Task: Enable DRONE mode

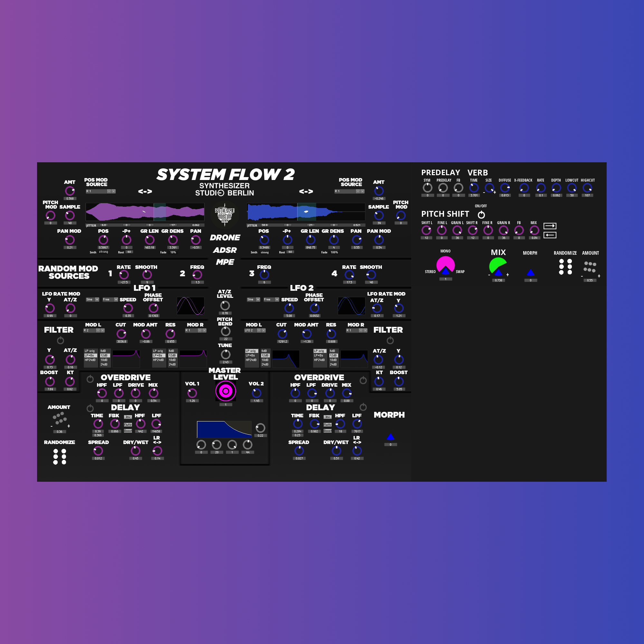Action: pyautogui.click(x=225, y=238)
